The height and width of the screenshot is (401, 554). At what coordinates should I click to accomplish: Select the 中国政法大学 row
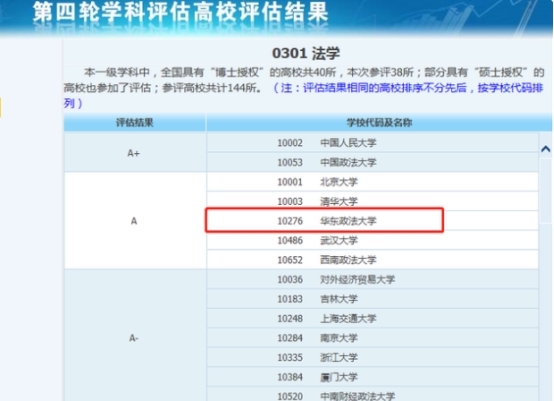point(372,162)
